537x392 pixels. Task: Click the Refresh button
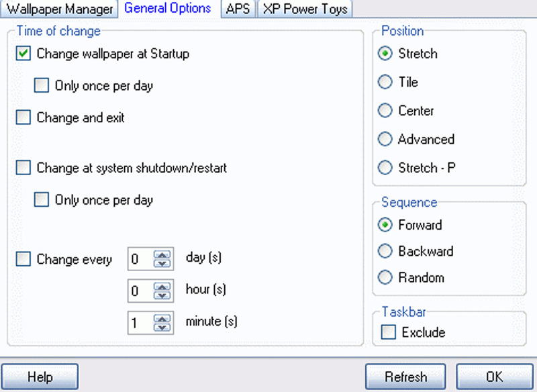pos(405,377)
